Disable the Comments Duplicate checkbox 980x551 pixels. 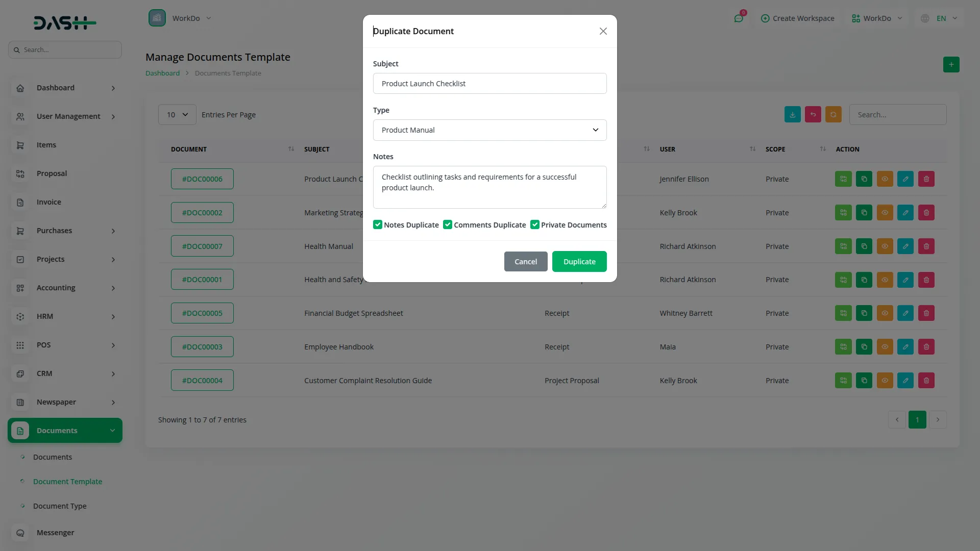pyautogui.click(x=447, y=224)
